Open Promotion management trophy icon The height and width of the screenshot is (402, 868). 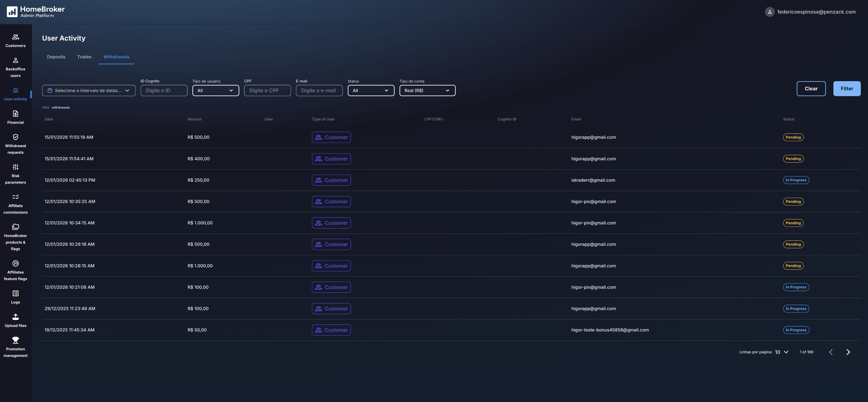(x=15, y=340)
